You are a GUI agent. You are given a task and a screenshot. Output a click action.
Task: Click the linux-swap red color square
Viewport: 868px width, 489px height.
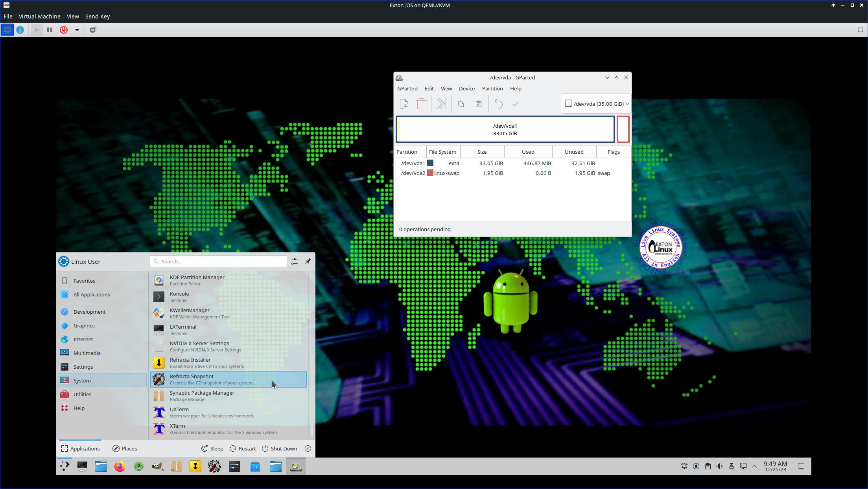coord(430,173)
